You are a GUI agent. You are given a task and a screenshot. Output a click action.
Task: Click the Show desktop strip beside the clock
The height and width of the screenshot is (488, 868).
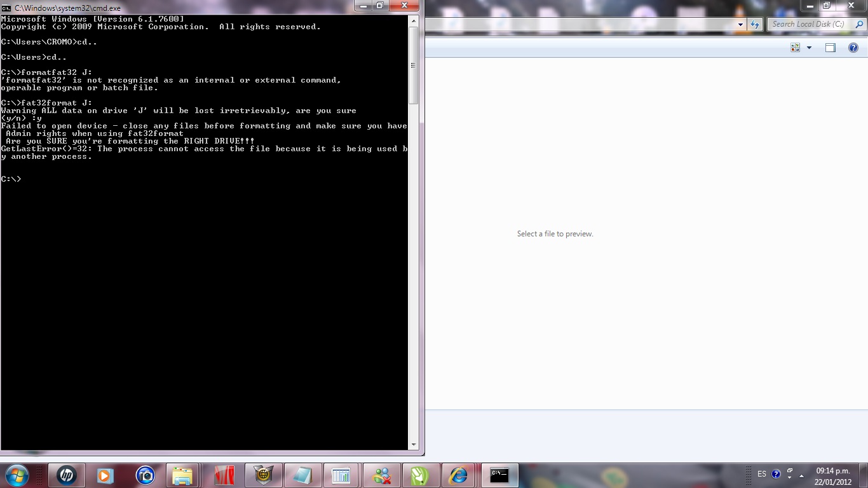pyautogui.click(x=864, y=475)
